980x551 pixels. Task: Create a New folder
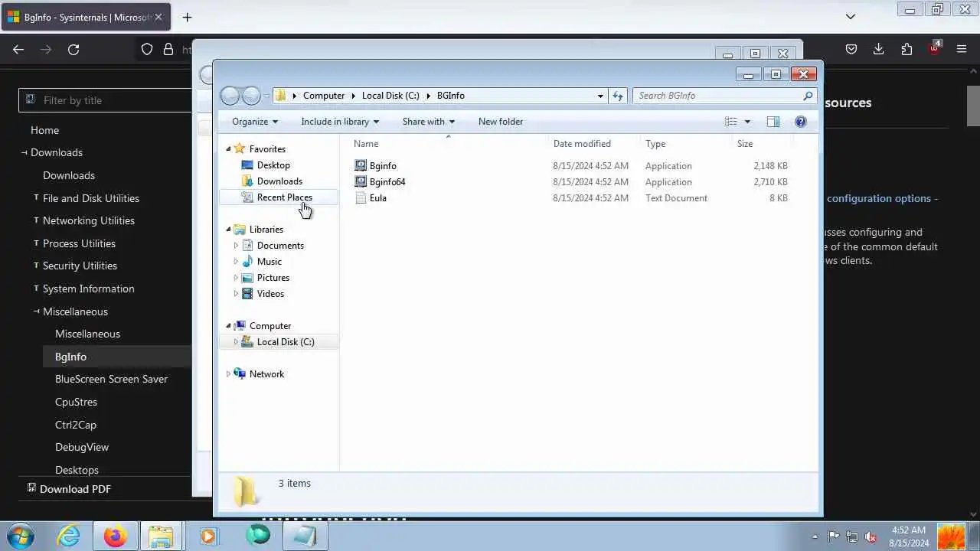[x=501, y=122]
